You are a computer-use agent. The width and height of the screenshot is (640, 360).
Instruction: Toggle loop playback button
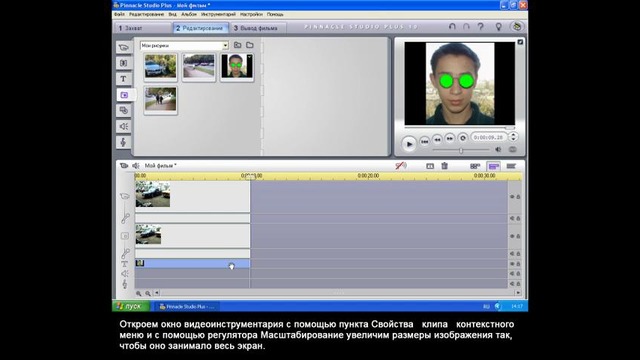coord(462,138)
